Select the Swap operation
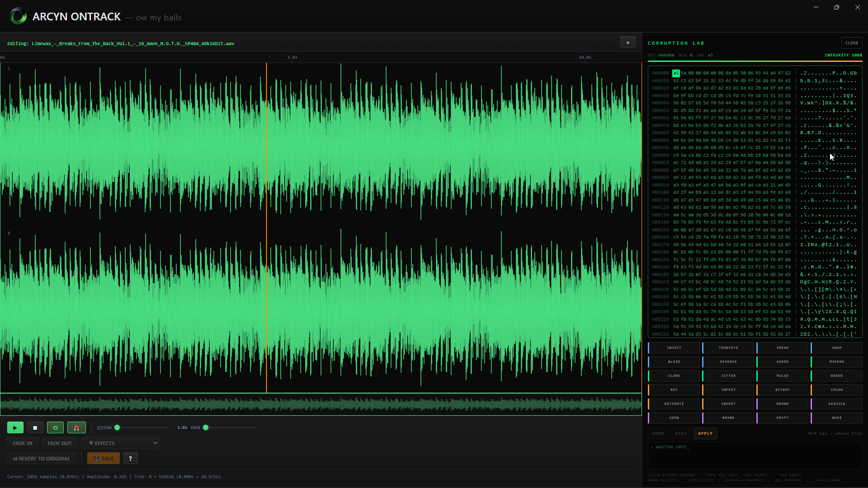The width and height of the screenshot is (868, 488). [x=836, y=347]
